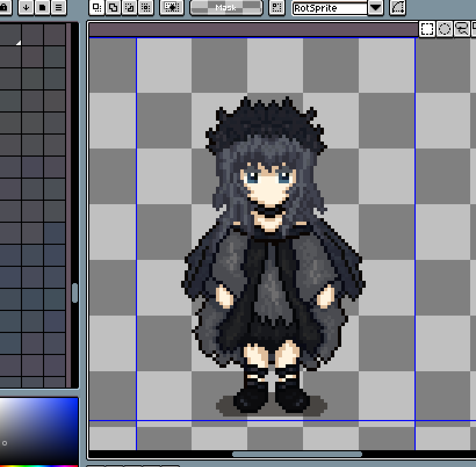Choose the Intersect selection mode icon
476x467 pixels.
146,8
